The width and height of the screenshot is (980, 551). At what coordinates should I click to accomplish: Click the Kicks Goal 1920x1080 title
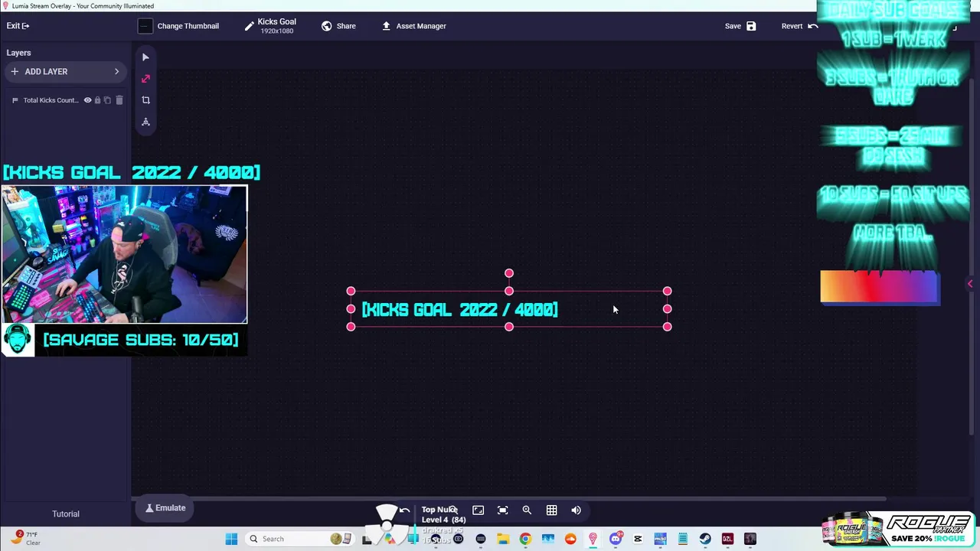pos(276,26)
